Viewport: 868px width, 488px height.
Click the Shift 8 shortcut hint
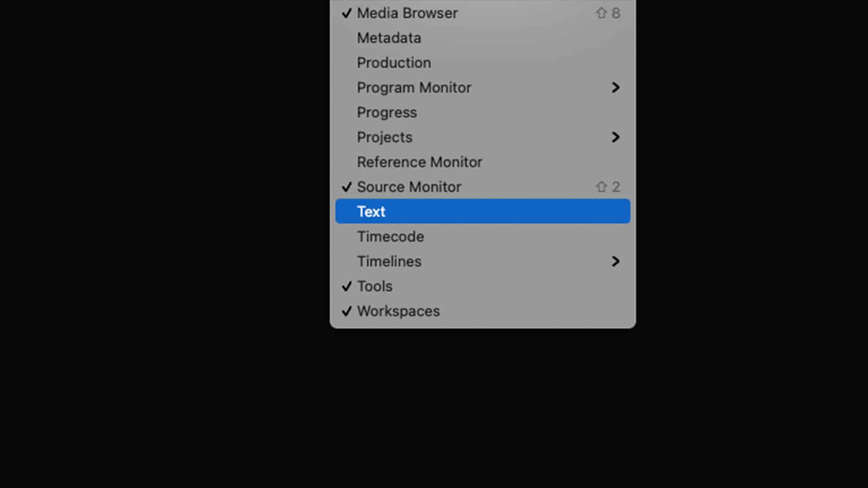click(608, 13)
